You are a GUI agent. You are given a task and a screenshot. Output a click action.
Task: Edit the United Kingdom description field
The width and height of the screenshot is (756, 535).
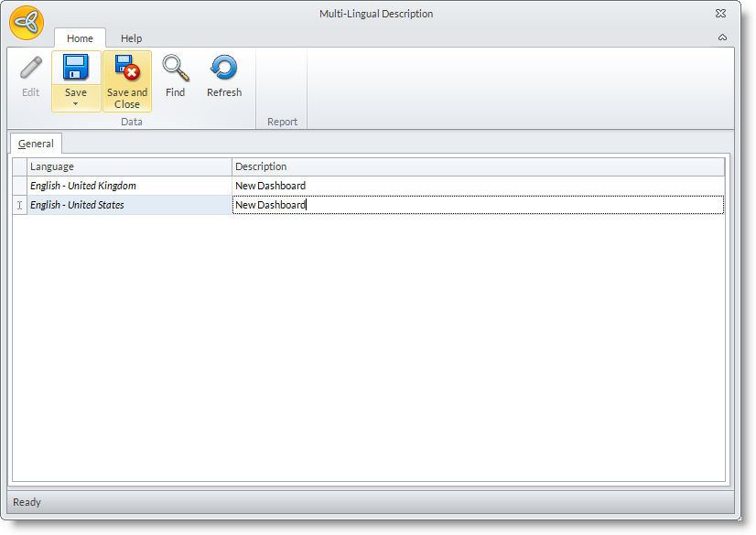(x=477, y=186)
